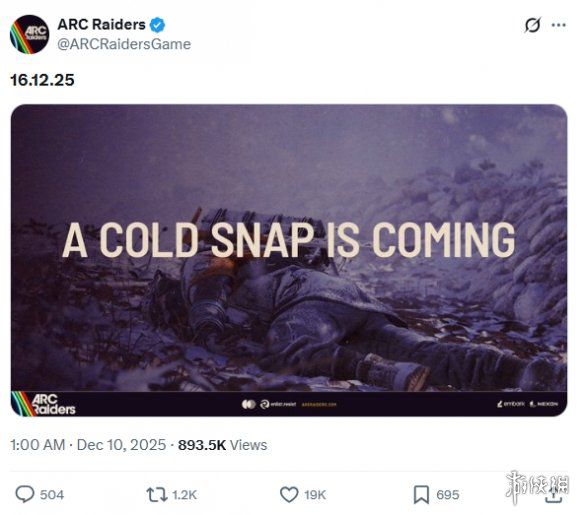Repost this tweet with the arrows icon
Viewport: 584px width, 515px height.
tap(157, 495)
